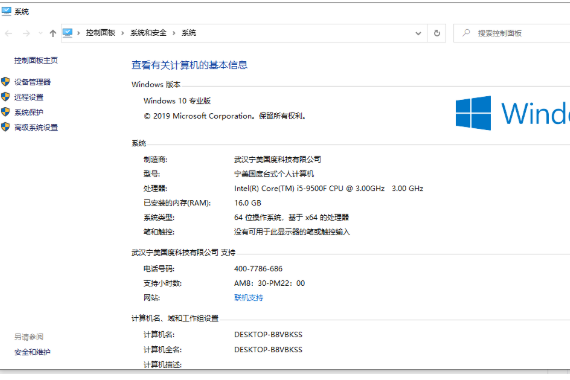
Task: Expand the chevron after 控制面板 breadcrumb
Action: pos(123,33)
